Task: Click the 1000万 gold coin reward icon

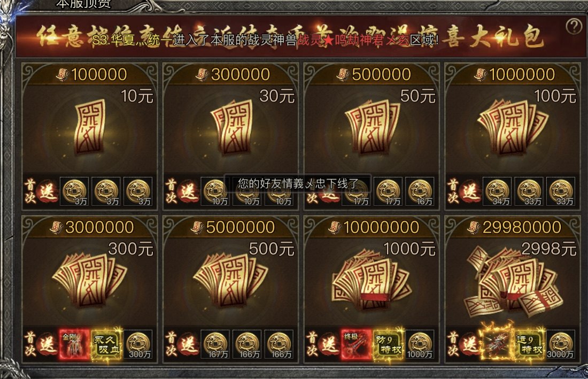Action: click(x=420, y=344)
